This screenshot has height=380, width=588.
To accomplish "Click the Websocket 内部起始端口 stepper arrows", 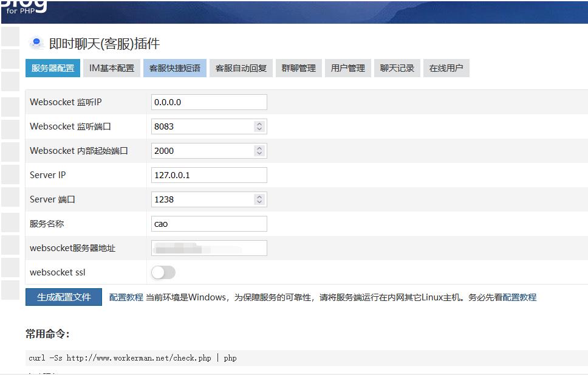I will coord(259,151).
